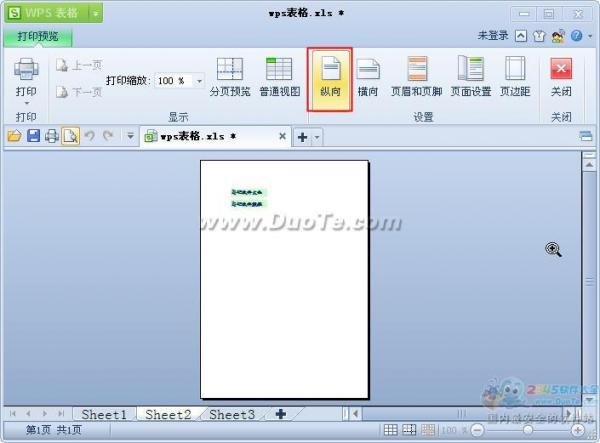Go to previous page (上一页)
This screenshot has height=443, width=600.
coord(78,65)
